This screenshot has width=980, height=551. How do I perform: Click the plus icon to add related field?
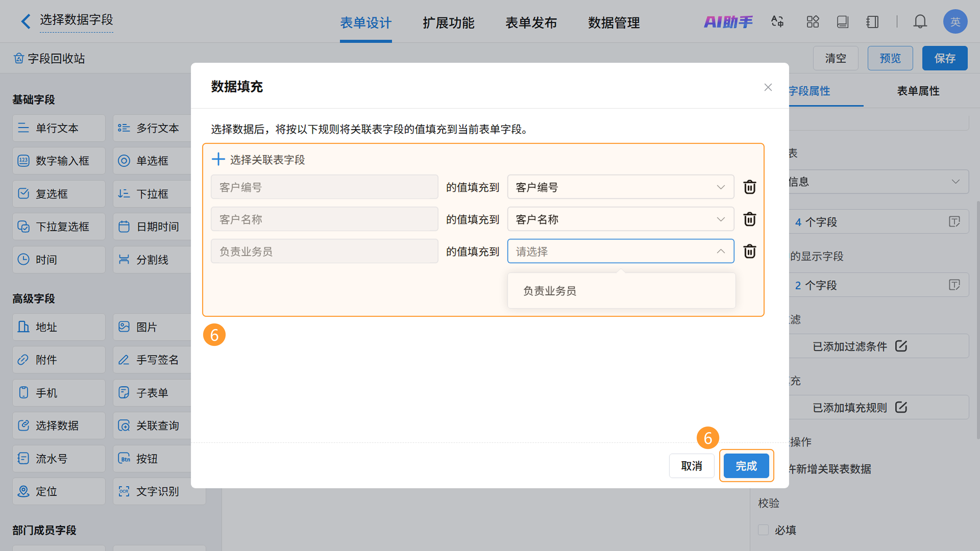pos(218,159)
